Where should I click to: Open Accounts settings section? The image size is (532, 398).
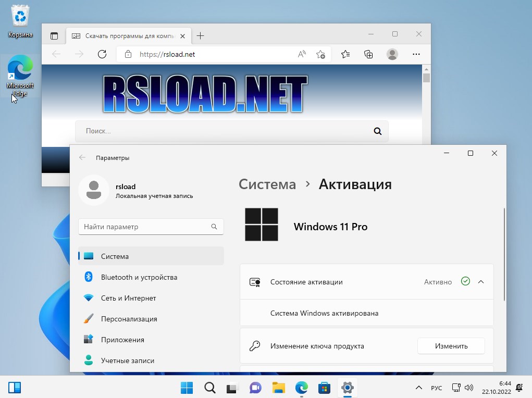point(151,360)
